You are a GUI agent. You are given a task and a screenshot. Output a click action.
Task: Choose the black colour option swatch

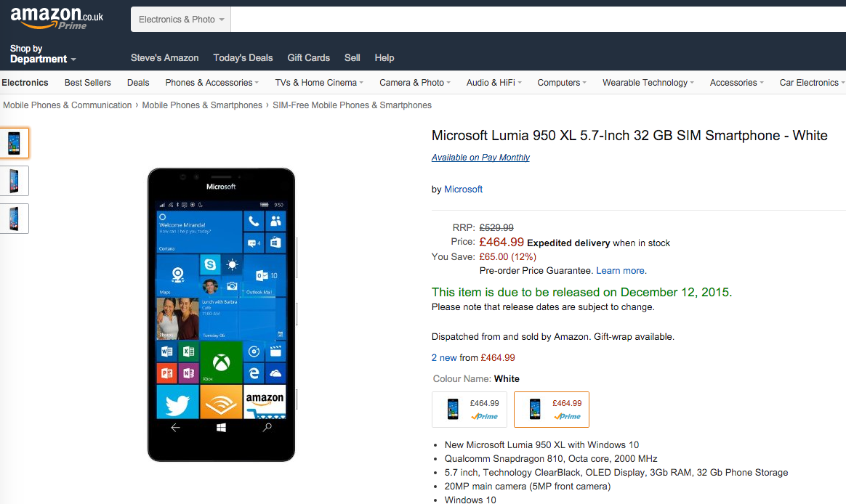[x=470, y=410]
